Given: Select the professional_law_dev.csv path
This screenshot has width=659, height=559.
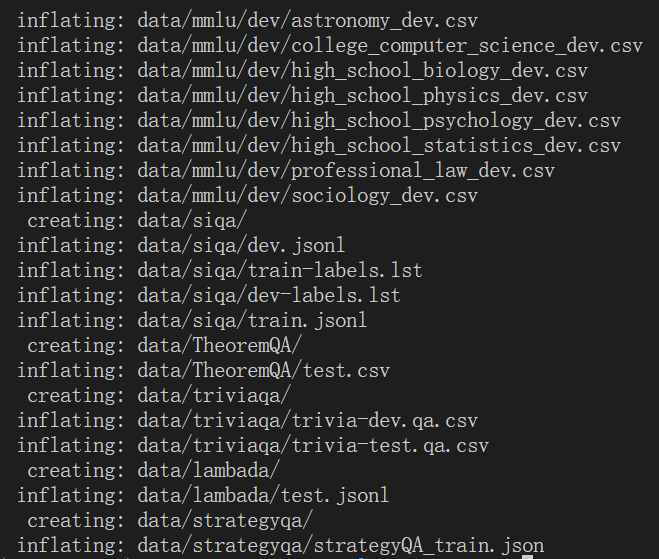Looking at the screenshot, I should tap(346, 171).
